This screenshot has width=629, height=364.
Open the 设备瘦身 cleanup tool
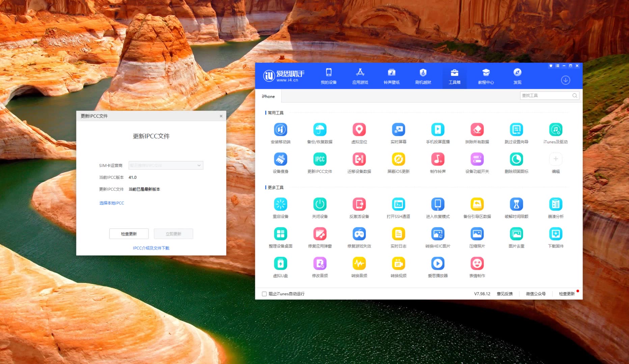pos(280,159)
